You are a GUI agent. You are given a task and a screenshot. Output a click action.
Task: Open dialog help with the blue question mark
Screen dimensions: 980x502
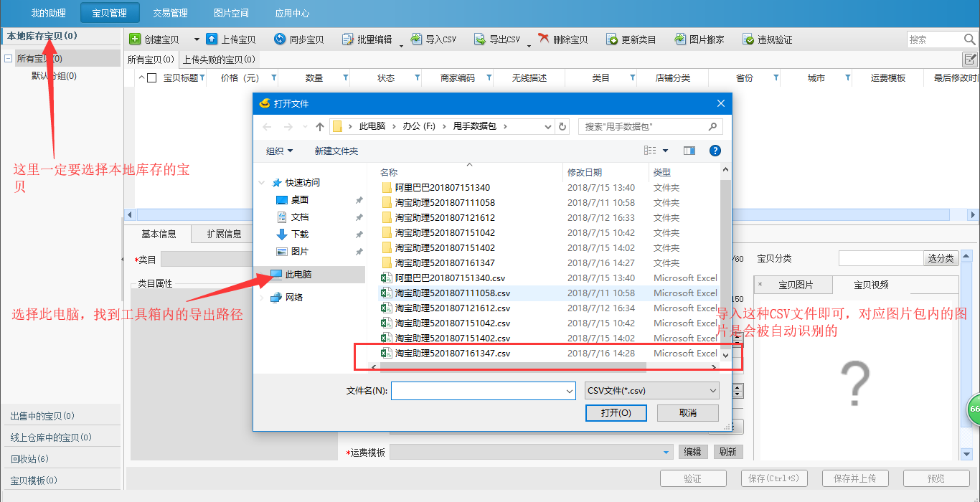click(715, 151)
